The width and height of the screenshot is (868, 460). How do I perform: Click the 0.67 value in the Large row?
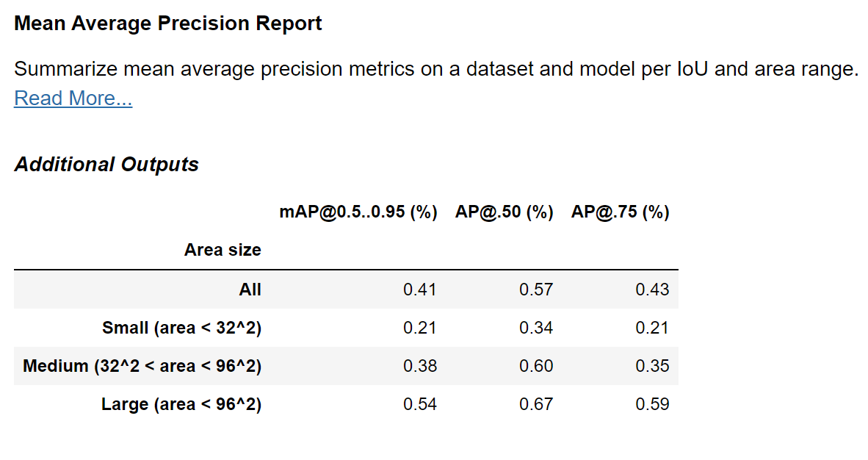click(x=536, y=404)
